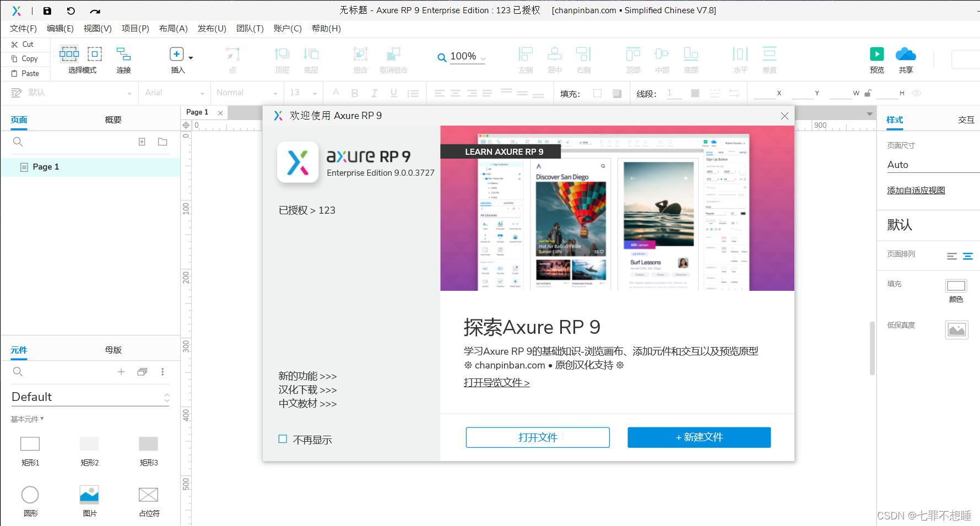Click the 居中 align center icon
This screenshot has height=526, width=980.
coord(555,54)
